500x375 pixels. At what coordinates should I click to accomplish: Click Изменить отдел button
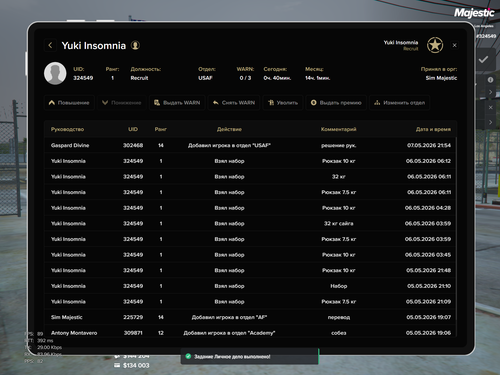pos(399,103)
